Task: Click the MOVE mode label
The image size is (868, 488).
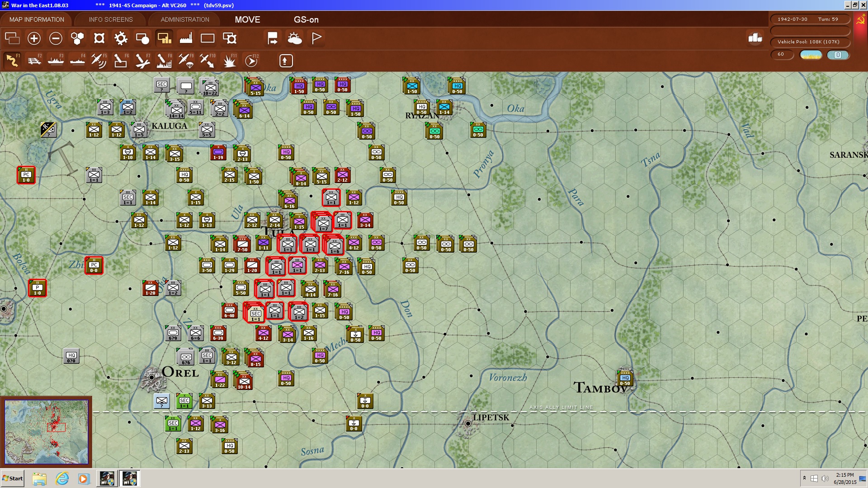Action: 247,19
